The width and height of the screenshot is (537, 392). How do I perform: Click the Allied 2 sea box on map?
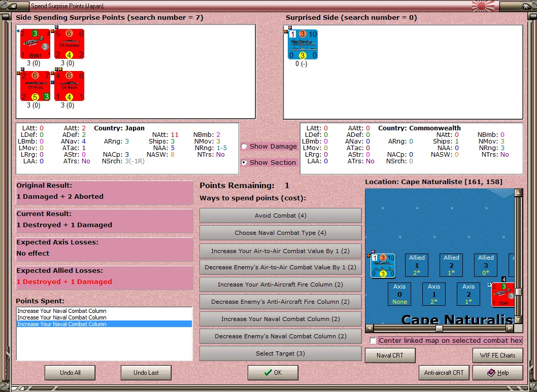click(x=451, y=265)
